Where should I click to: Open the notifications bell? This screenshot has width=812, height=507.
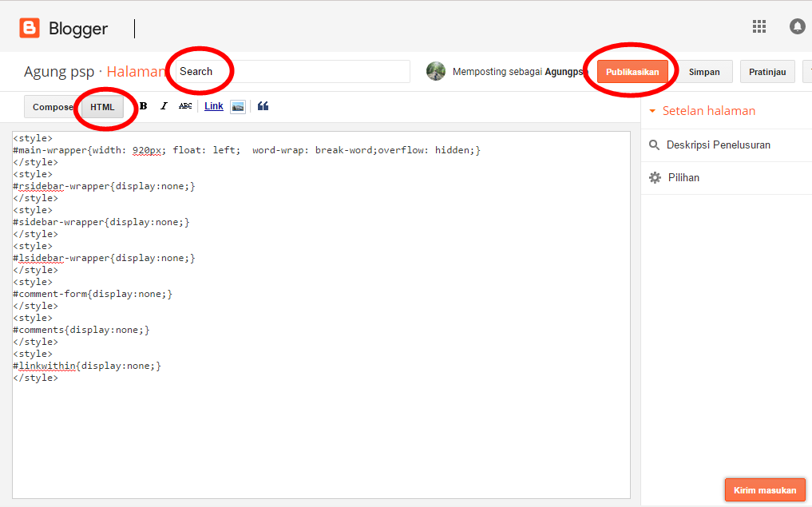798,26
